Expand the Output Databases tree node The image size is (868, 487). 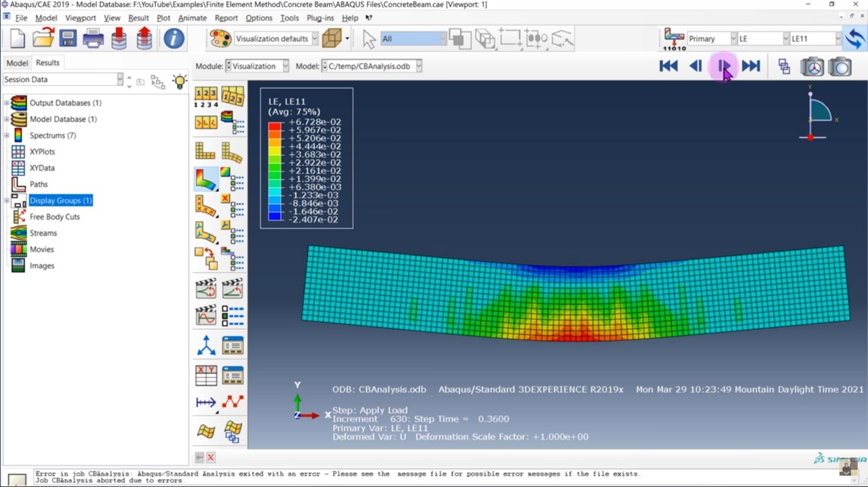pos(7,103)
